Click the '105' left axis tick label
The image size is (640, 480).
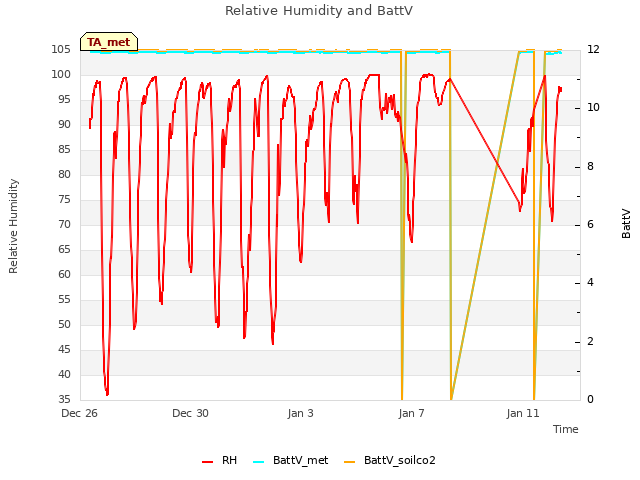tap(61, 49)
